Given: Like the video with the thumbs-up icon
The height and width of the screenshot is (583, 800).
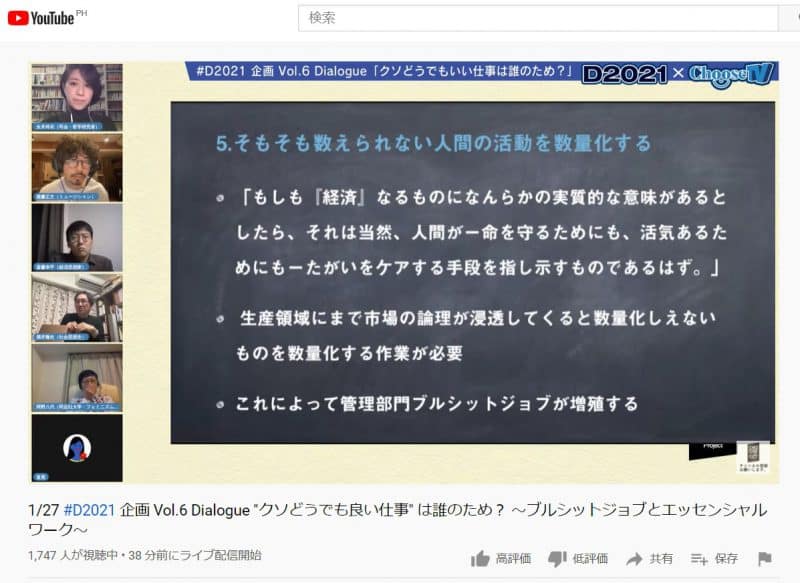Looking at the screenshot, I should click(481, 558).
